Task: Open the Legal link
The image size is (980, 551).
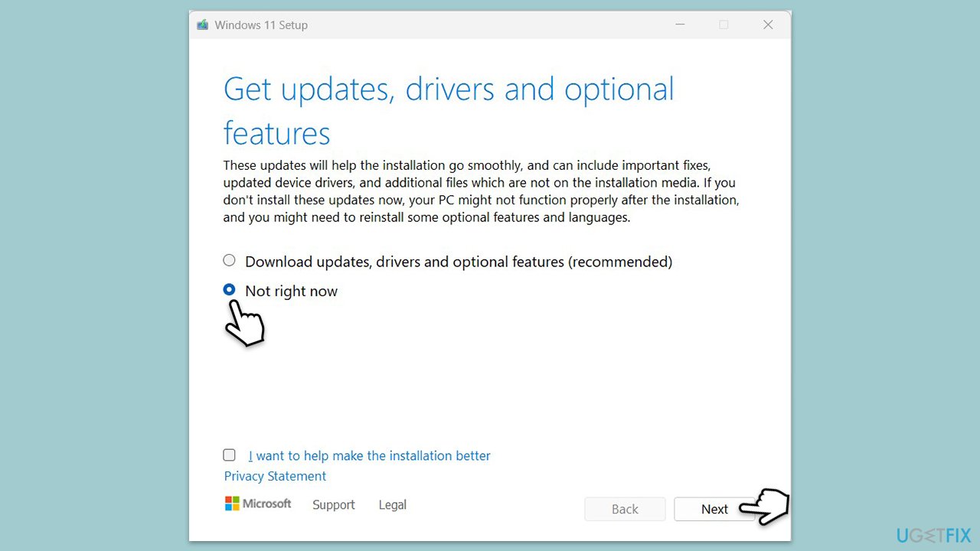Action: (393, 505)
